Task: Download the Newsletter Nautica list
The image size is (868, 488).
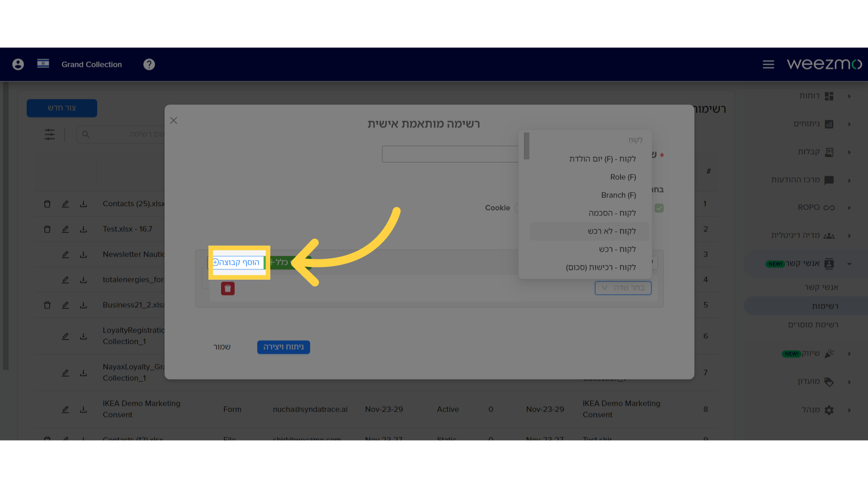Action: (83, 254)
